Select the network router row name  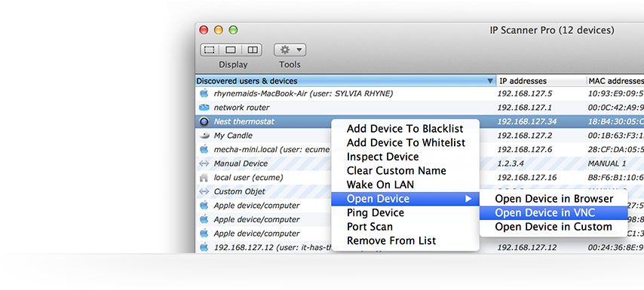coord(241,108)
